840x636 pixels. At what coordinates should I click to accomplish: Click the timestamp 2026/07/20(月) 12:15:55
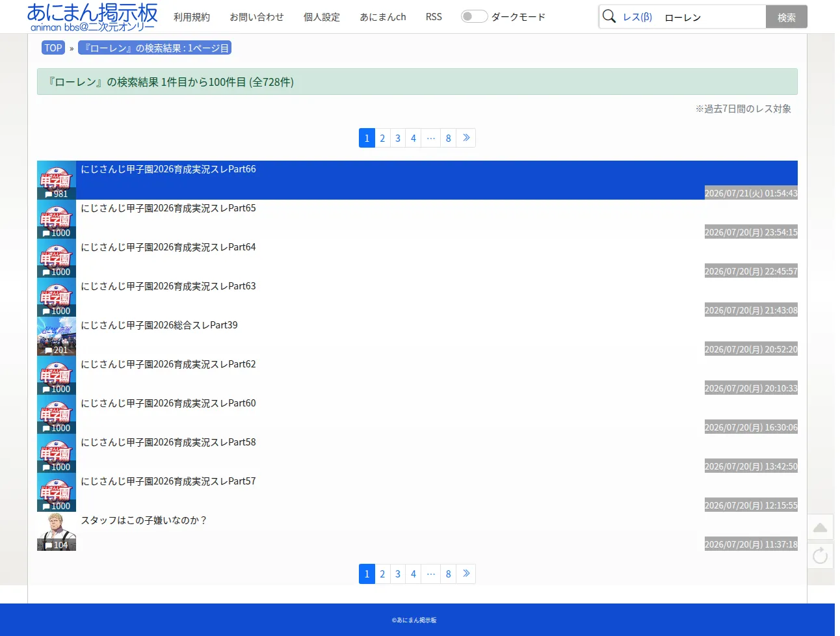tap(751, 505)
